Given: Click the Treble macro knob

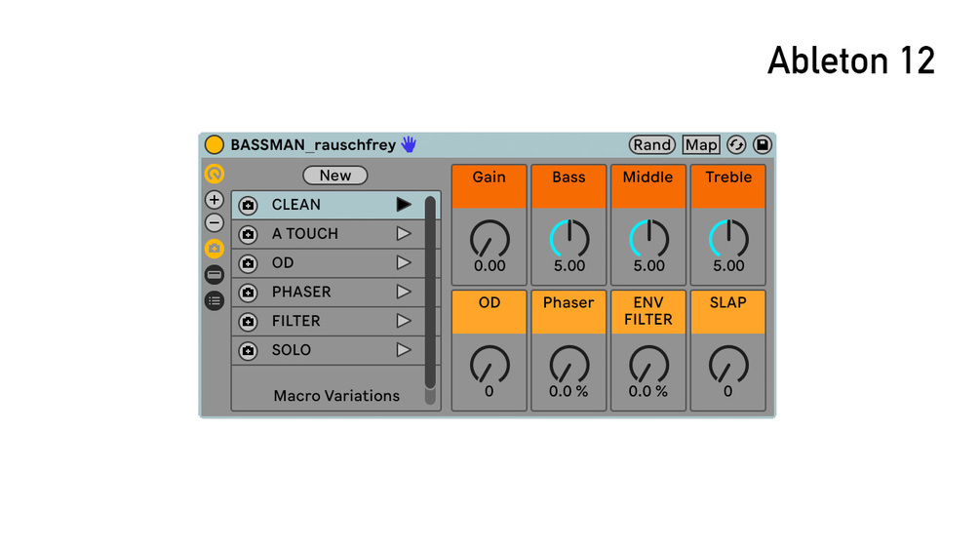Looking at the screenshot, I should coord(728,239).
